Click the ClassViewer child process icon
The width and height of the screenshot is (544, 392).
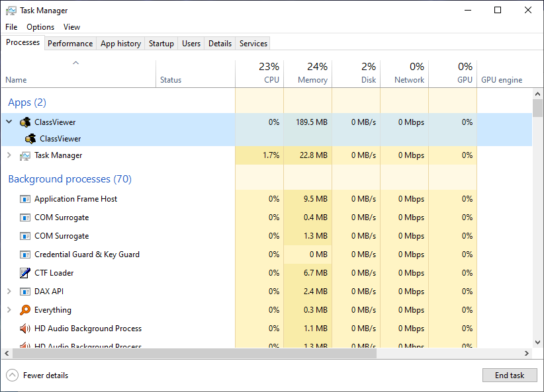[x=30, y=139]
